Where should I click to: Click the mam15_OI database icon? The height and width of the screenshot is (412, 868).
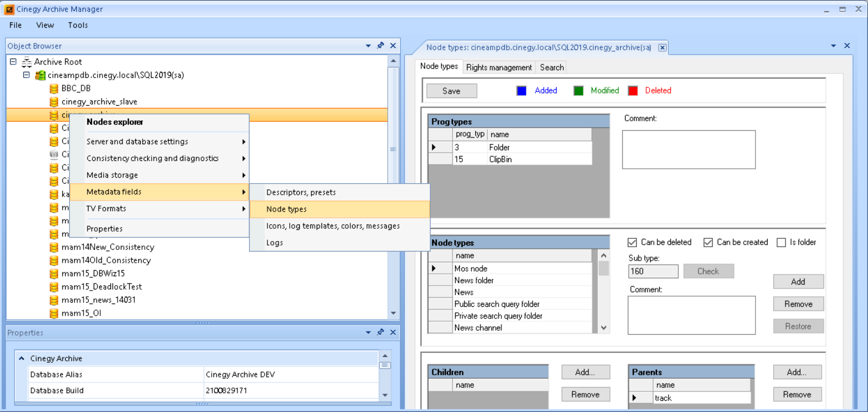pyautogui.click(x=54, y=313)
